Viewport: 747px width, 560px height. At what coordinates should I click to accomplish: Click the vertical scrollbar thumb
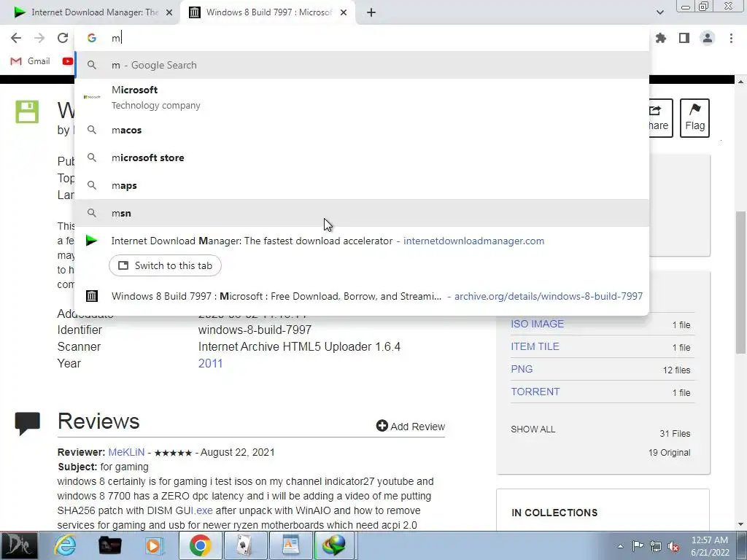[740, 282]
